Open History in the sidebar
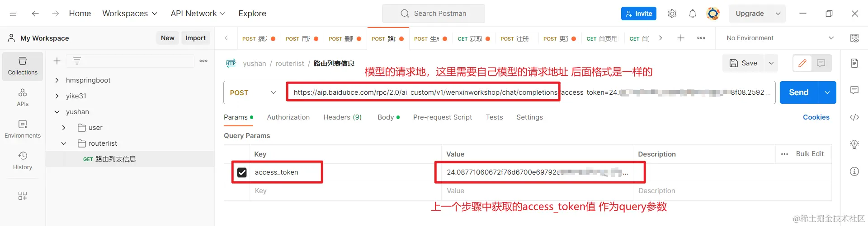The image size is (868, 226). pyautogui.click(x=23, y=161)
